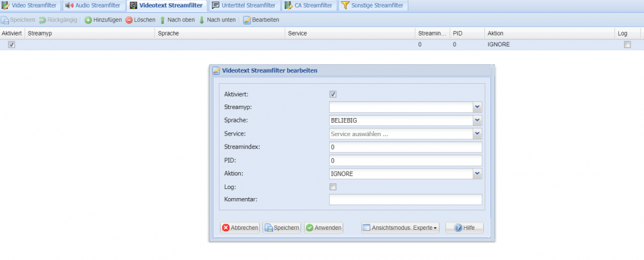Screen dimensions: 644x260
Task: Open the Ansichtsmodus: Experte menu
Action: tap(400, 228)
